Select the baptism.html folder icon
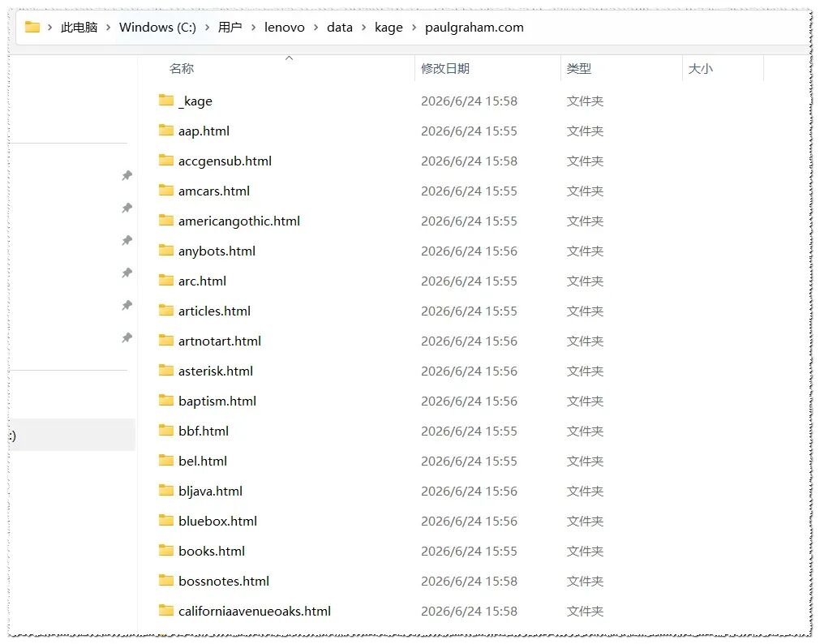 coord(166,400)
